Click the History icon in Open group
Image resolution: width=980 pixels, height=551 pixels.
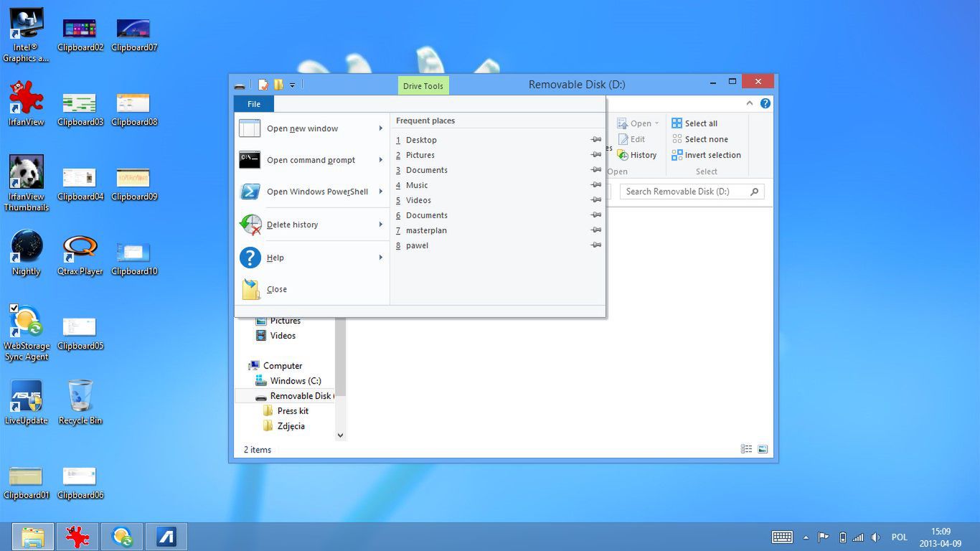622,155
